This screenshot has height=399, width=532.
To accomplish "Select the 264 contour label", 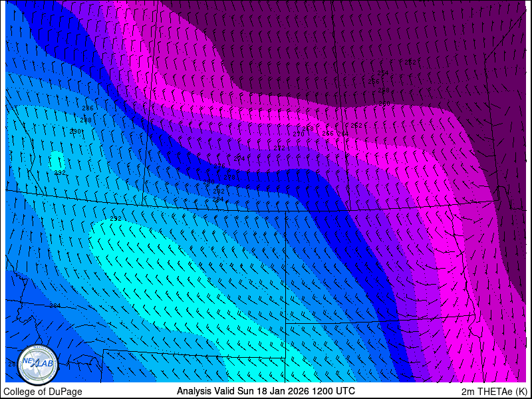I will [x=343, y=134].
